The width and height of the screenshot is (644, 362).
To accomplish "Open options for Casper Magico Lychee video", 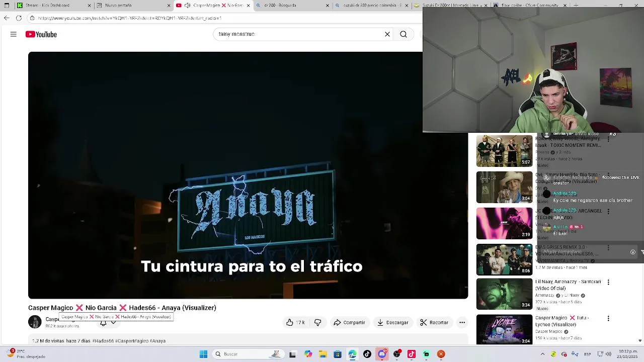I will 608,319.
